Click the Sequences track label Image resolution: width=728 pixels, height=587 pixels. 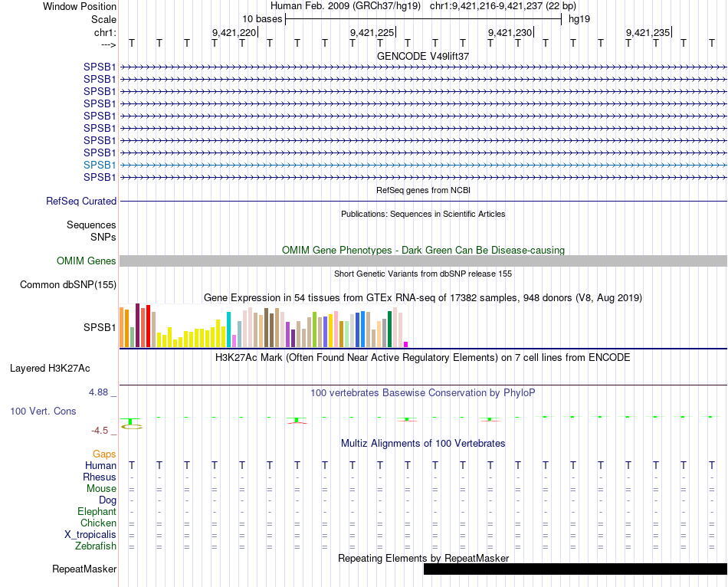coord(91,225)
